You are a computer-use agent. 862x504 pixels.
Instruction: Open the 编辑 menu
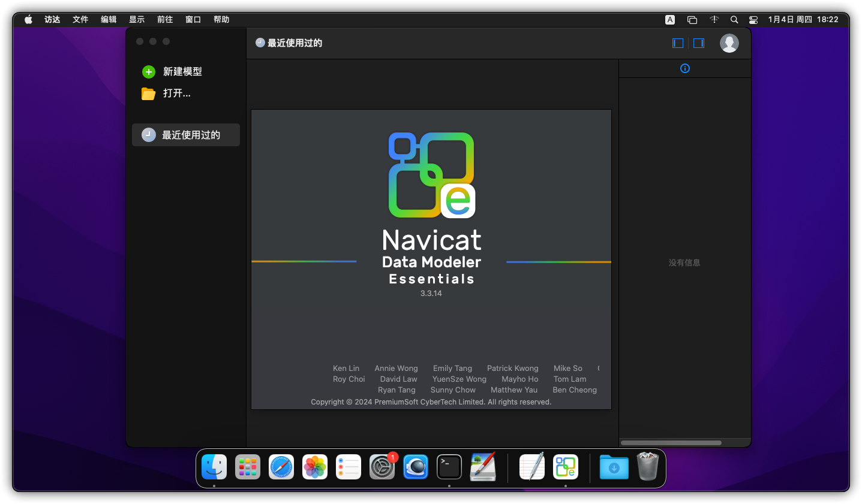(x=109, y=20)
